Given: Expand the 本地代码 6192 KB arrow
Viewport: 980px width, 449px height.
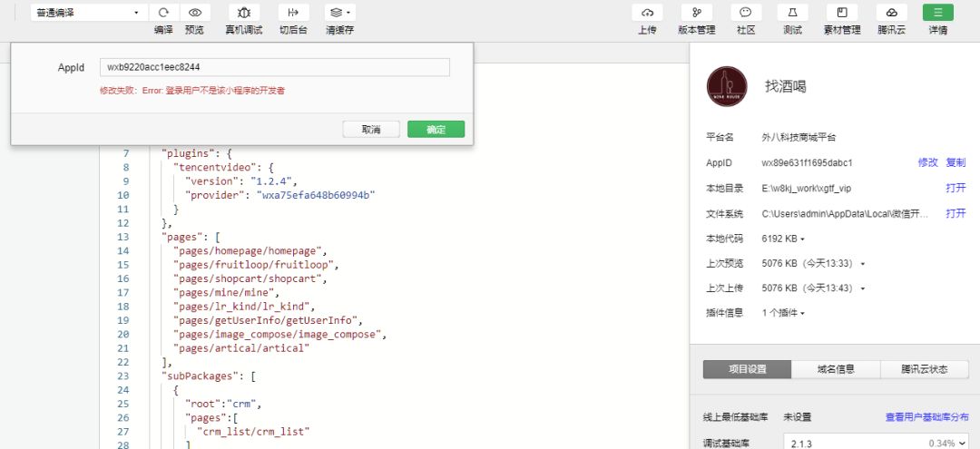Looking at the screenshot, I should (802, 239).
